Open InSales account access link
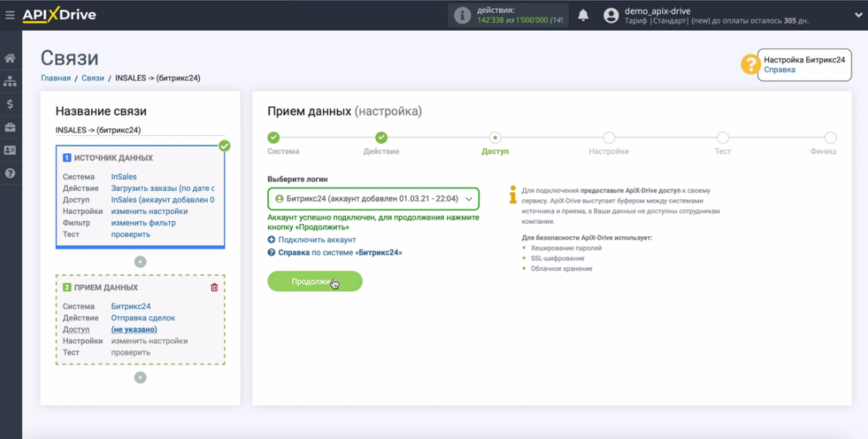The width and height of the screenshot is (868, 439). (x=163, y=200)
